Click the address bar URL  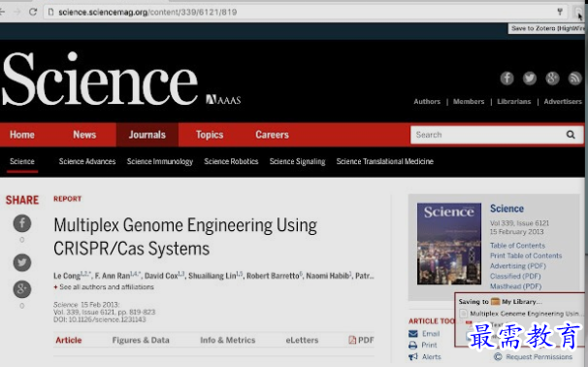pyautogui.click(x=147, y=12)
